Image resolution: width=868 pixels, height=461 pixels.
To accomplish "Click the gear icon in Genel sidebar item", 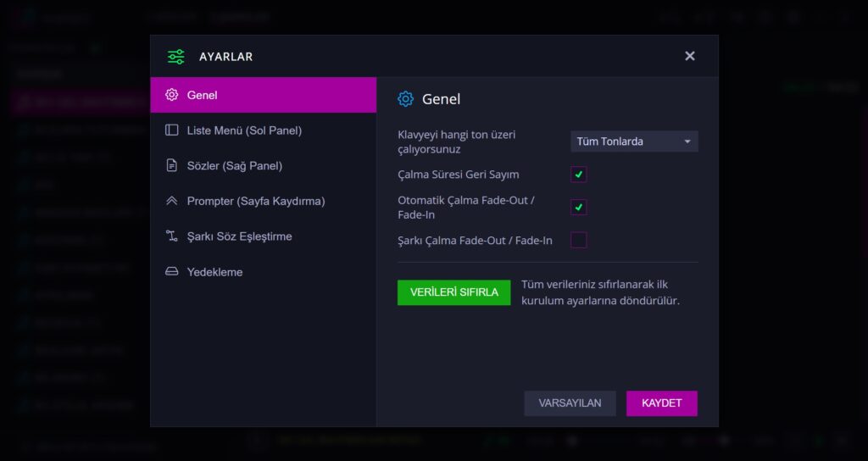I will pos(171,95).
